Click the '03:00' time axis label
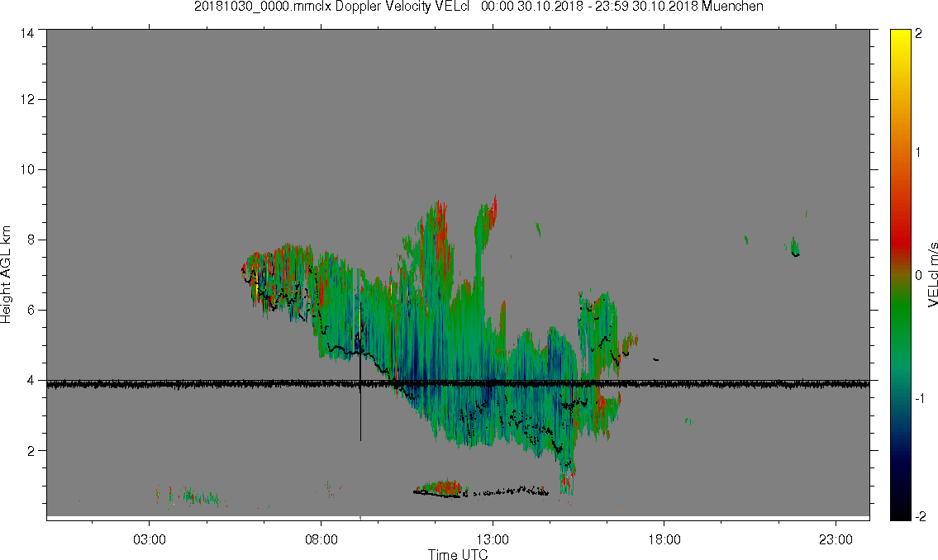Viewport: 938px width, 560px height. pos(149,539)
